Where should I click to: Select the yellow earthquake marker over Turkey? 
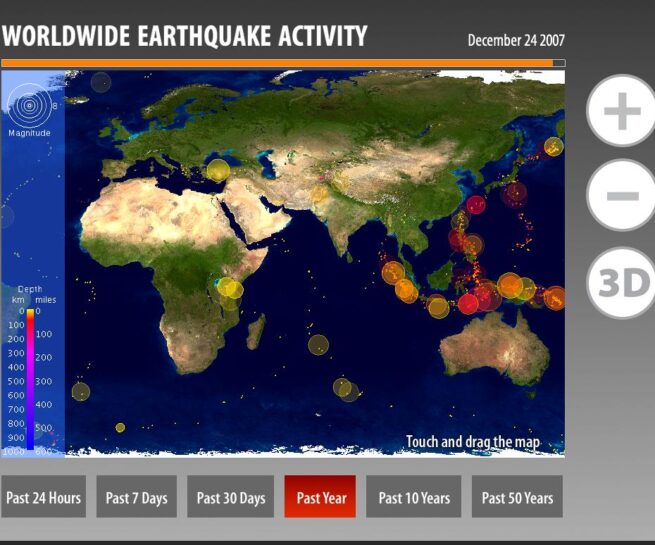point(217,171)
